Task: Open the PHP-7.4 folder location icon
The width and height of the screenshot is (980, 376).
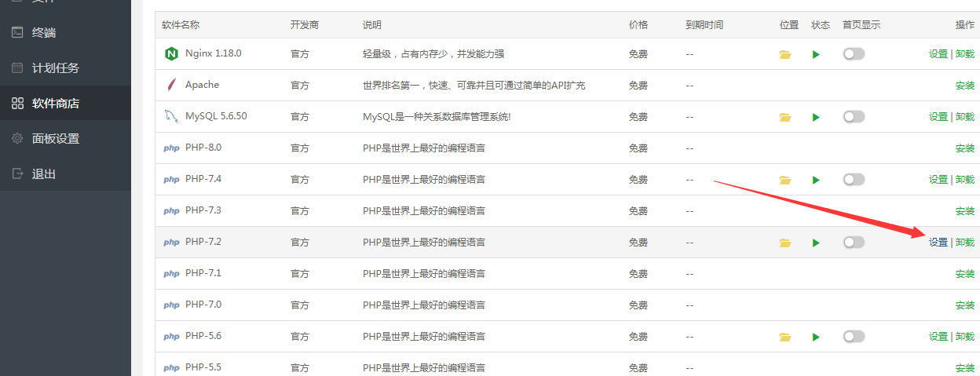Action: [785, 180]
